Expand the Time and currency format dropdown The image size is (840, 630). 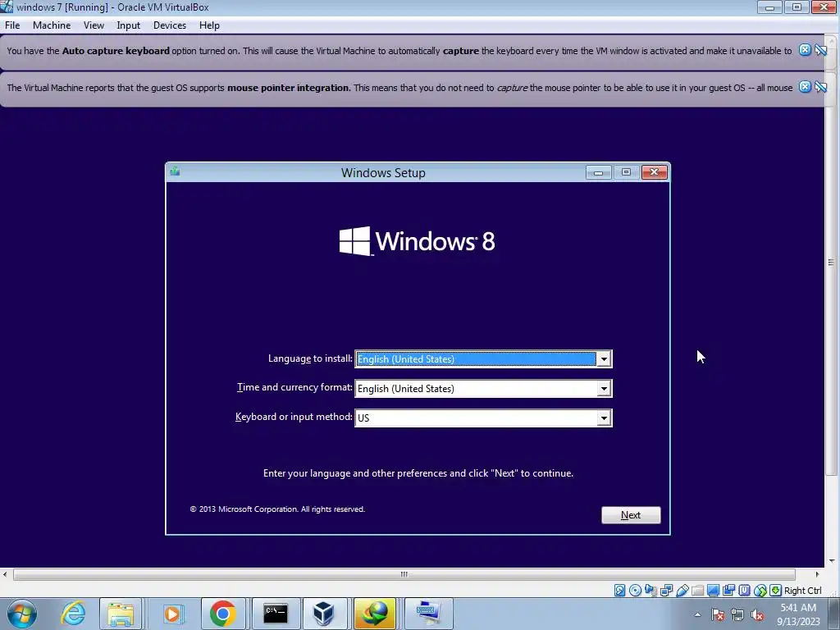604,388
